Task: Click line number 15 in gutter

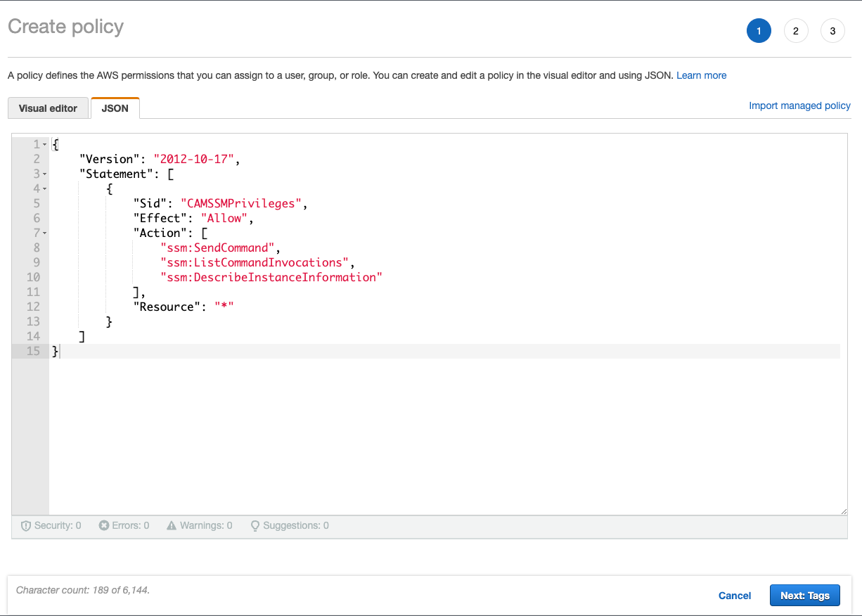Action: coord(33,351)
